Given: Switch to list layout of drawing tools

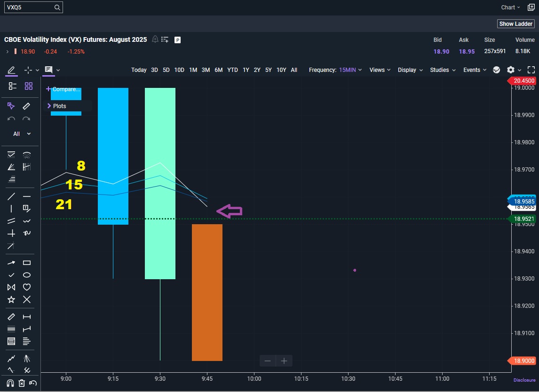Looking at the screenshot, I should coord(12,86).
